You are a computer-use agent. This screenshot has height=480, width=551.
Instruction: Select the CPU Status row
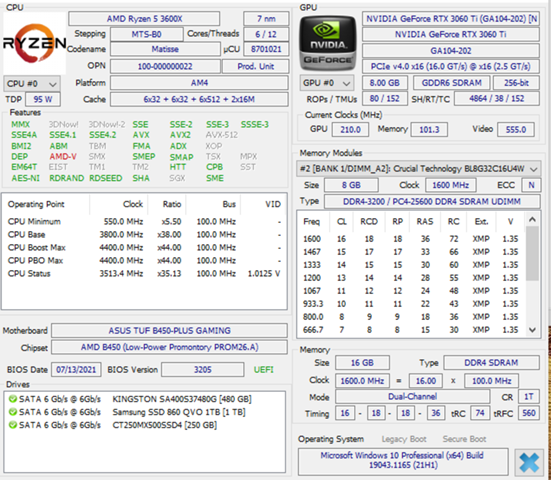point(144,274)
